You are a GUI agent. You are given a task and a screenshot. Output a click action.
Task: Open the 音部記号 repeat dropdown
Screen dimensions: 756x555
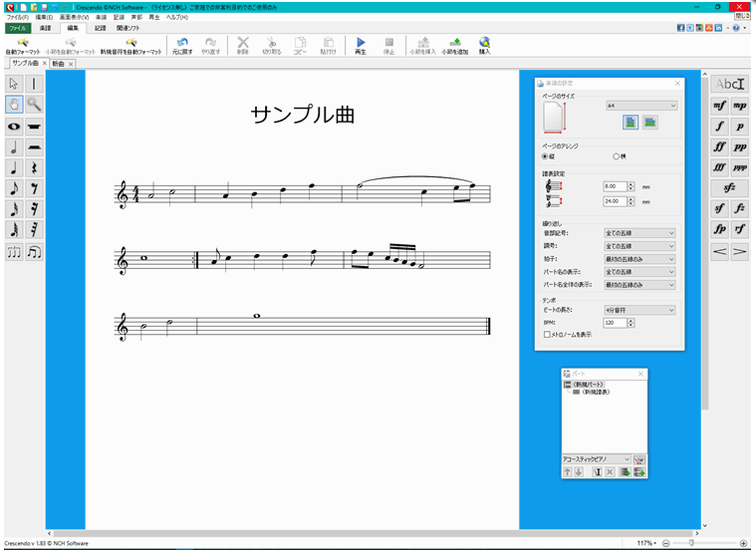pyautogui.click(x=639, y=233)
